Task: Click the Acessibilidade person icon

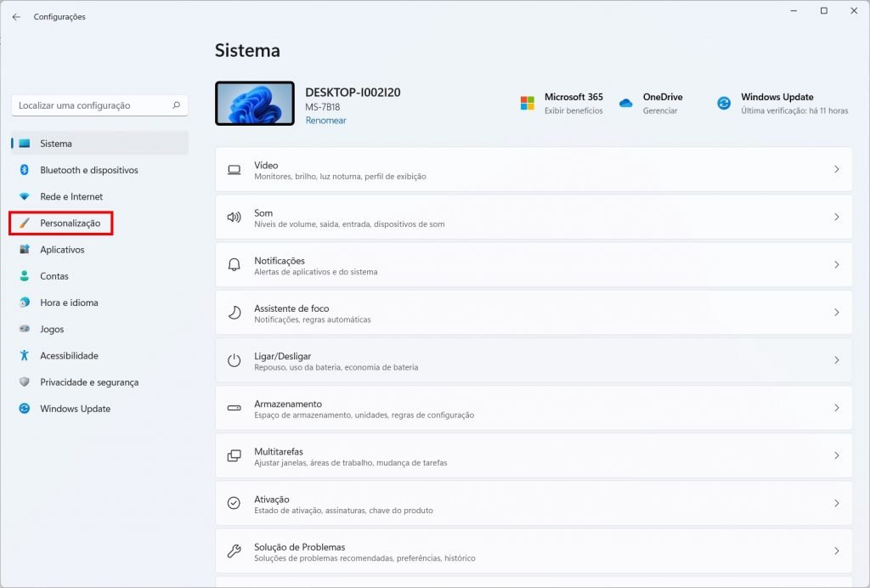Action: pos(25,356)
